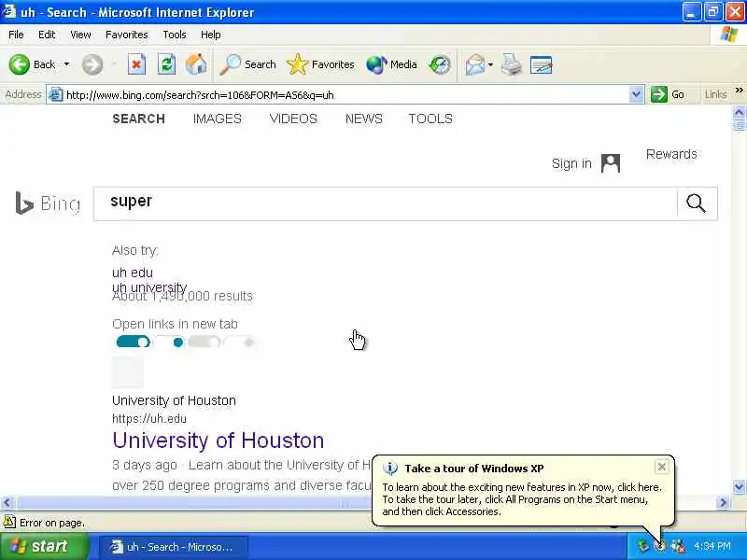Open the Bing TOOLS tab
Viewport: 747px width, 560px height.
tap(430, 119)
